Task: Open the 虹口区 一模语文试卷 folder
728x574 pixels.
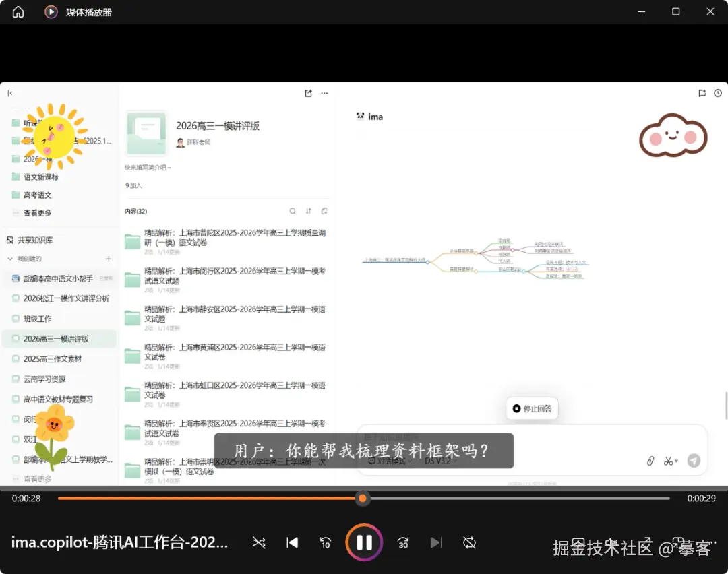Action: click(x=225, y=393)
